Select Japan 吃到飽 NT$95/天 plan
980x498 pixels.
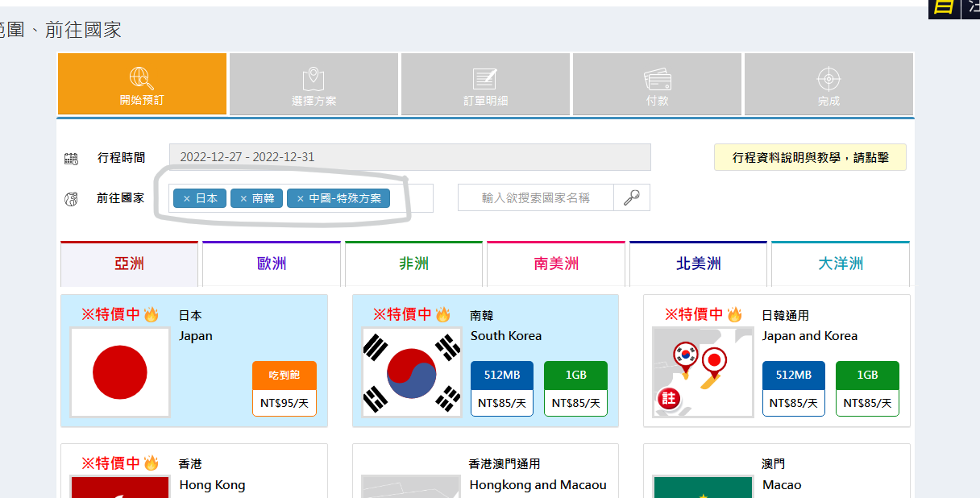tap(284, 388)
